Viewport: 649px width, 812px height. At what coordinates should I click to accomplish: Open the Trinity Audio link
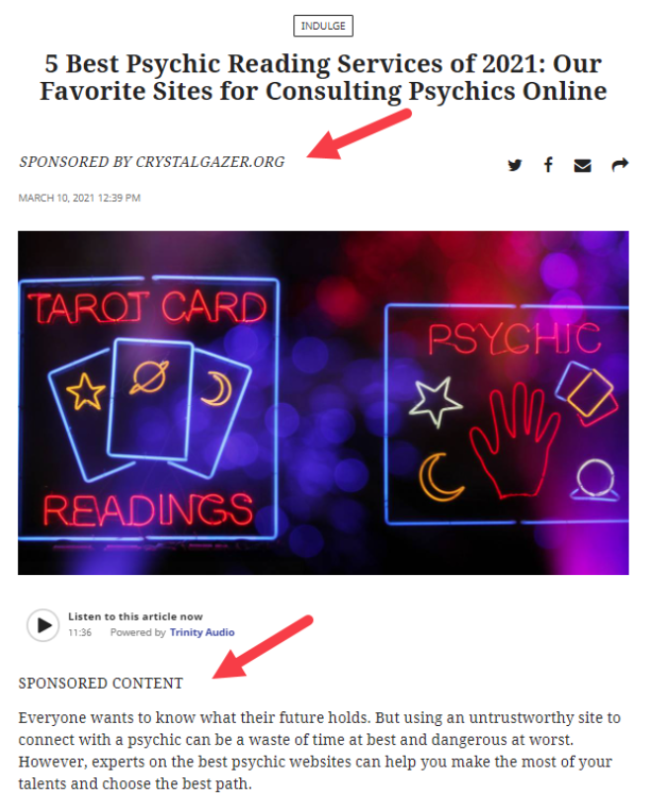click(x=202, y=632)
